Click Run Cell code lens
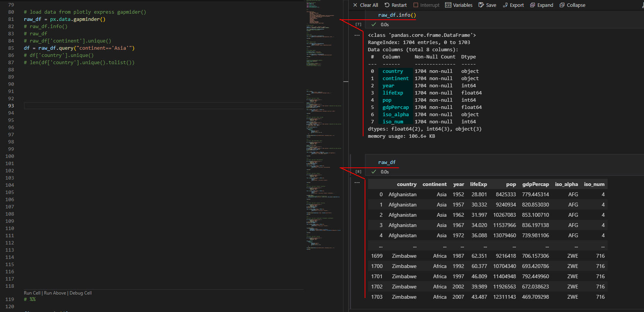 pos(32,293)
